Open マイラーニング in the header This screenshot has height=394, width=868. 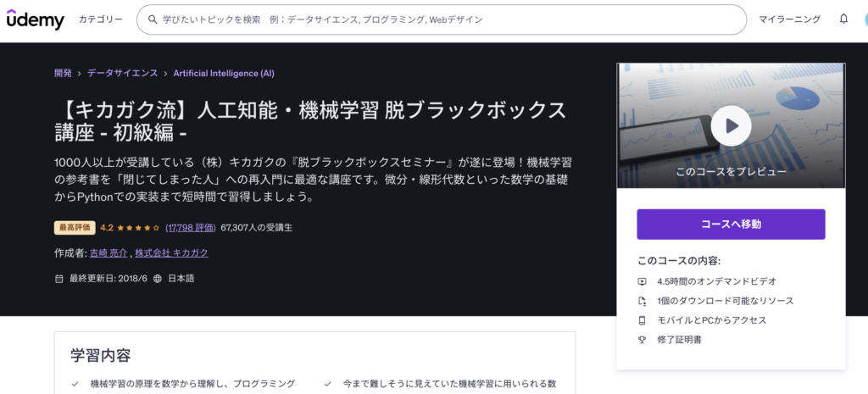(x=789, y=19)
